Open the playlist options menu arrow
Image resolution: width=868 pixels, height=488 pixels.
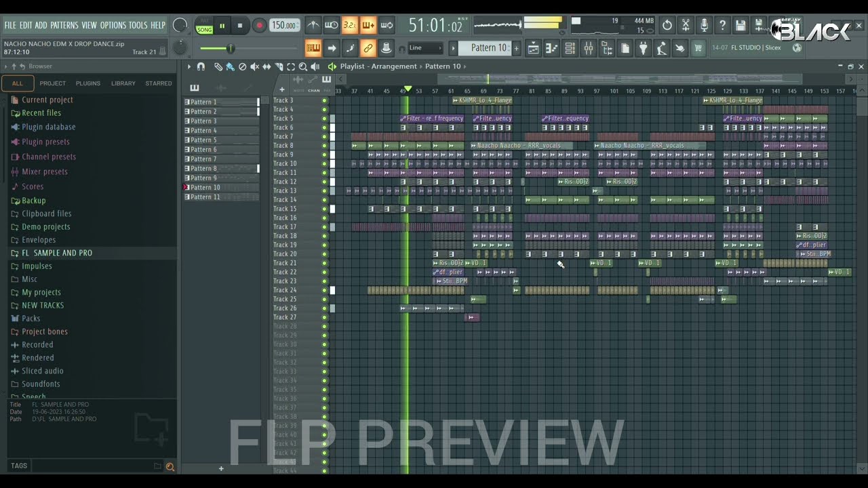point(189,66)
